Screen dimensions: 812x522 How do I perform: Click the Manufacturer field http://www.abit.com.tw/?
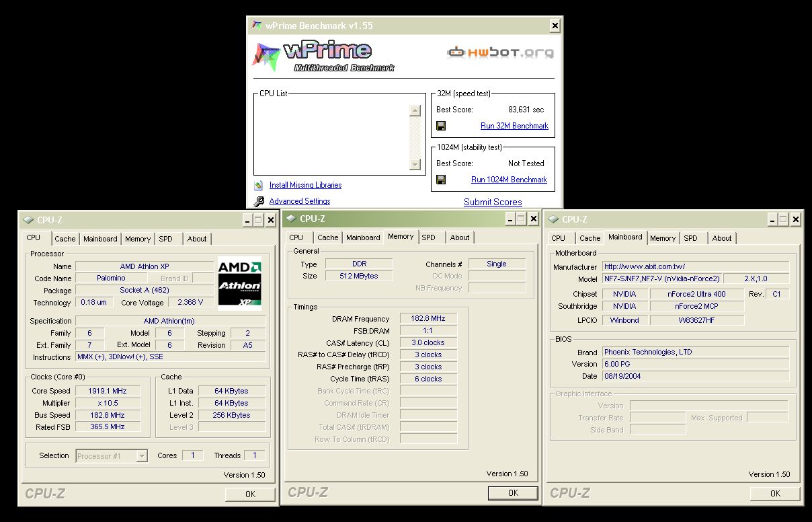tap(696, 266)
